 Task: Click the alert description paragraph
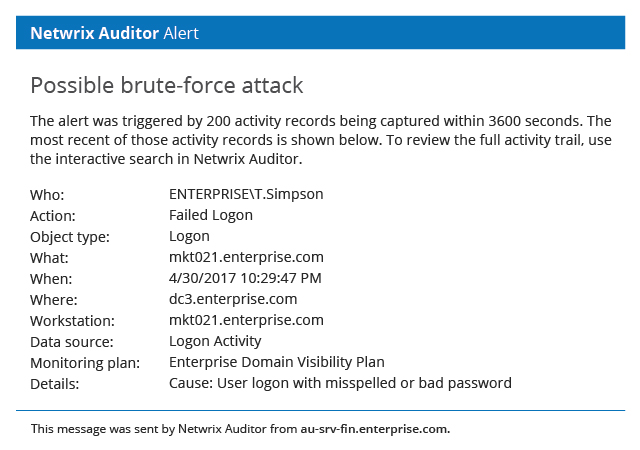320,140
